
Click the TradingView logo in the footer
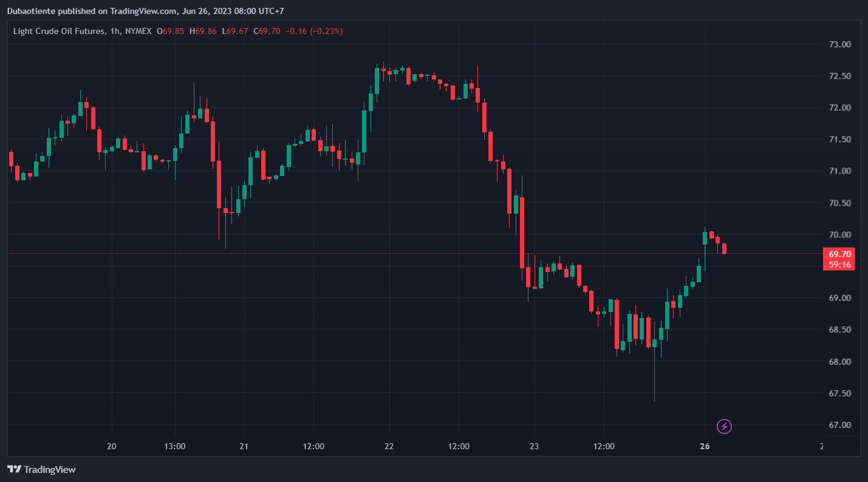click(41, 469)
